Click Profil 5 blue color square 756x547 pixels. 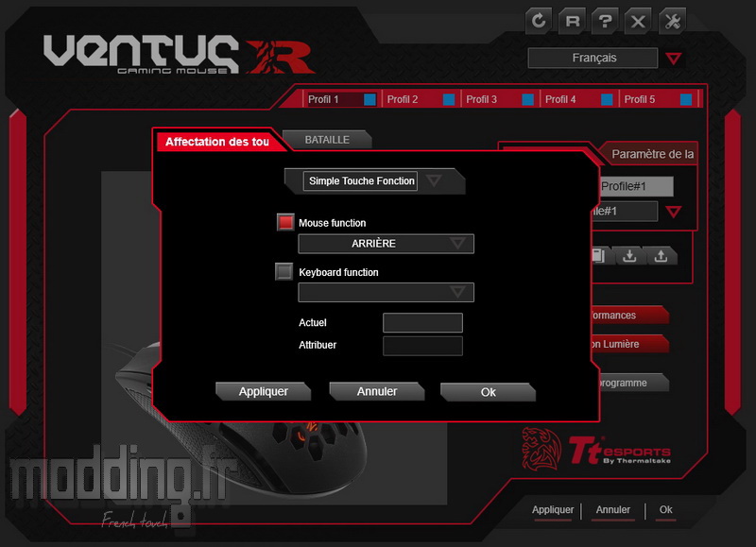[686, 99]
